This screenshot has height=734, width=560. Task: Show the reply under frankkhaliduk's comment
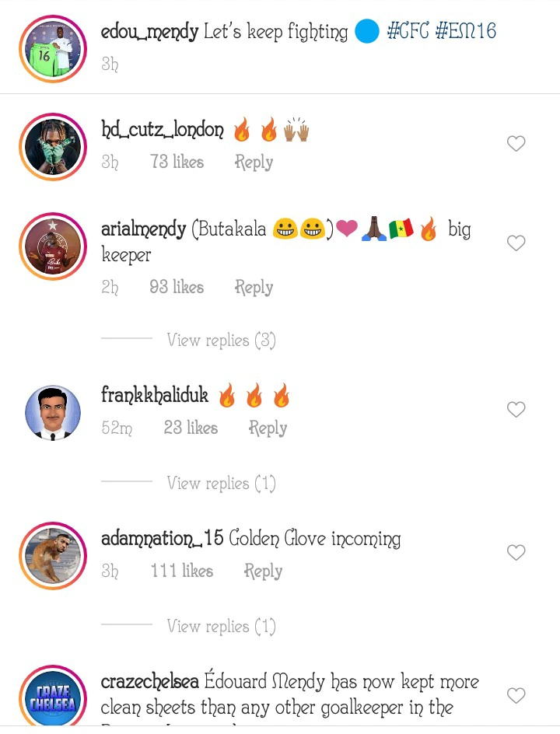(221, 484)
